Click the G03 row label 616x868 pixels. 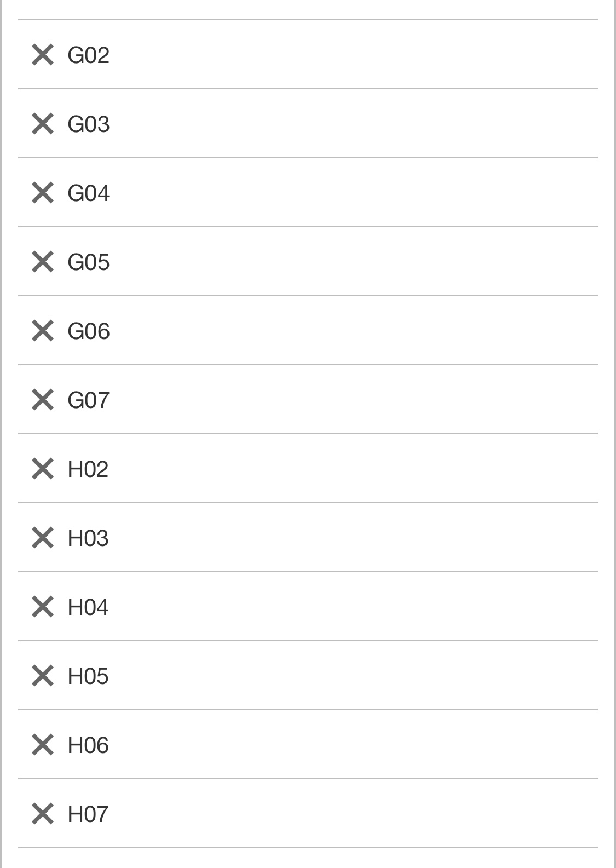pos(88,124)
